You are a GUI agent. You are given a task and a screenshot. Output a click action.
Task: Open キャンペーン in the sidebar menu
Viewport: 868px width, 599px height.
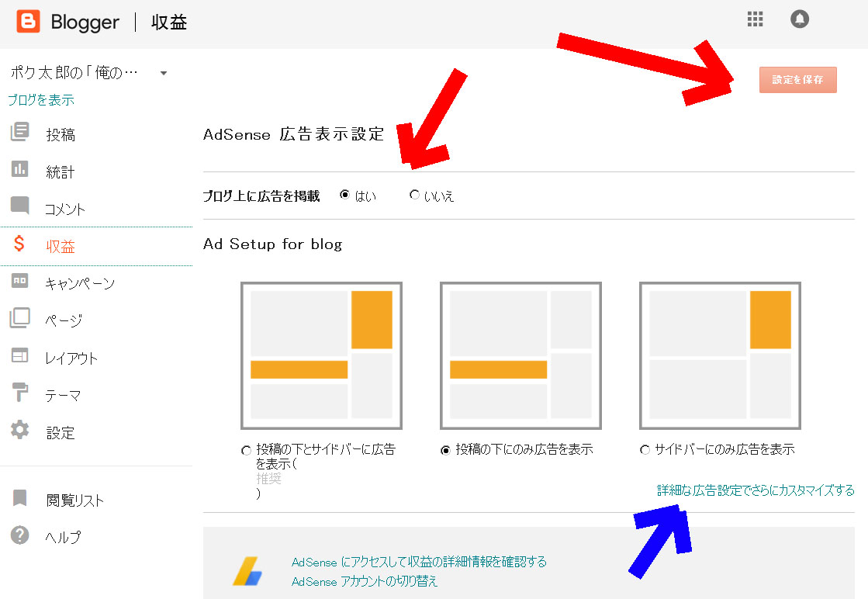[80, 283]
